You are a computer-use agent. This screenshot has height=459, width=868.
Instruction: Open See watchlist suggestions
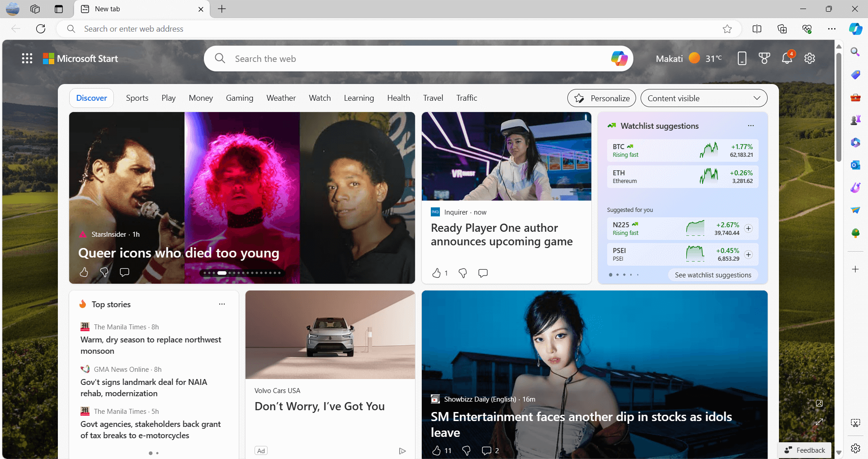[712, 275]
